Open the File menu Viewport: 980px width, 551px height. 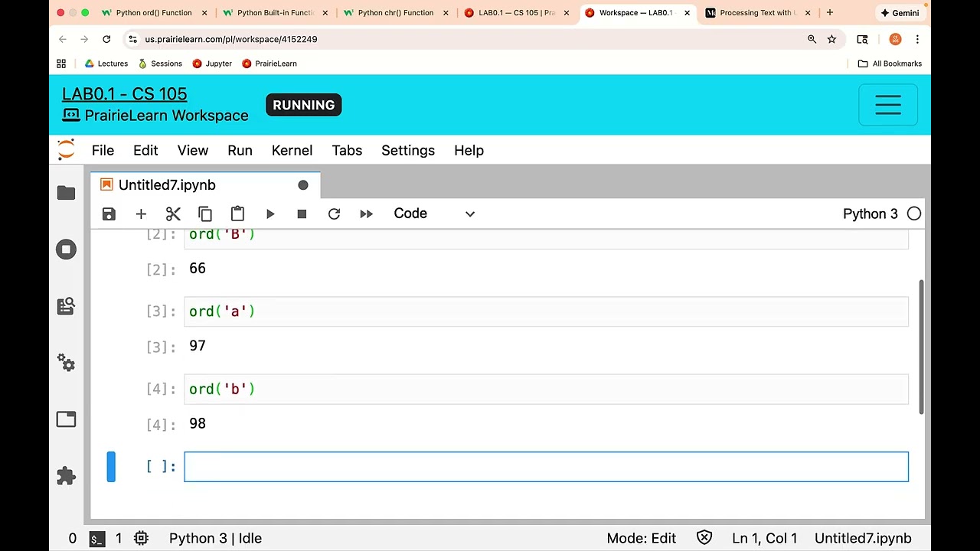click(103, 150)
